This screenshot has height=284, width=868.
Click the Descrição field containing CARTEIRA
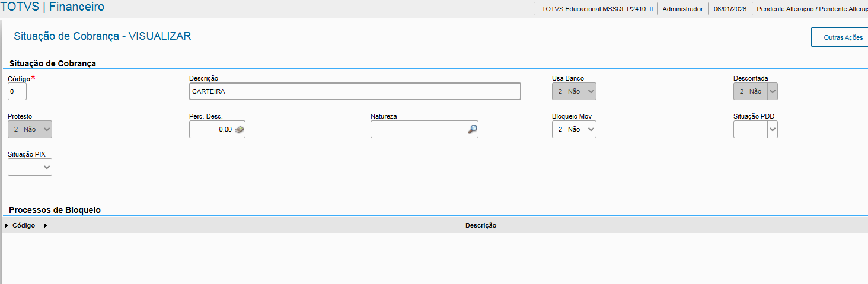(355, 91)
